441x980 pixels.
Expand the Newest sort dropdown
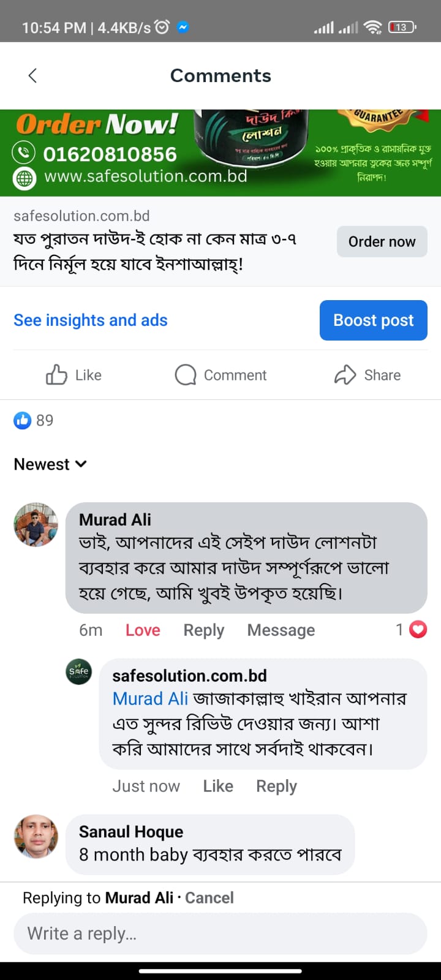point(50,464)
